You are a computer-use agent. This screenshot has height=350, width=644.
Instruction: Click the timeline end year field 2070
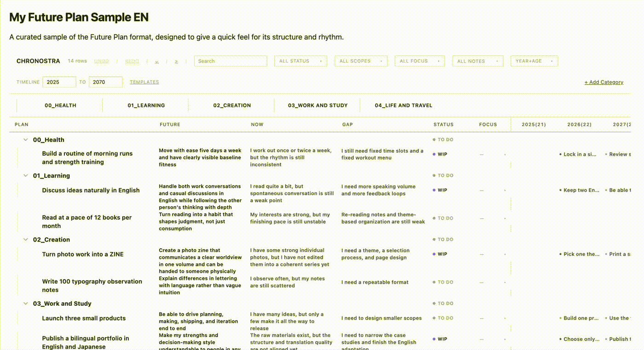coord(106,82)
